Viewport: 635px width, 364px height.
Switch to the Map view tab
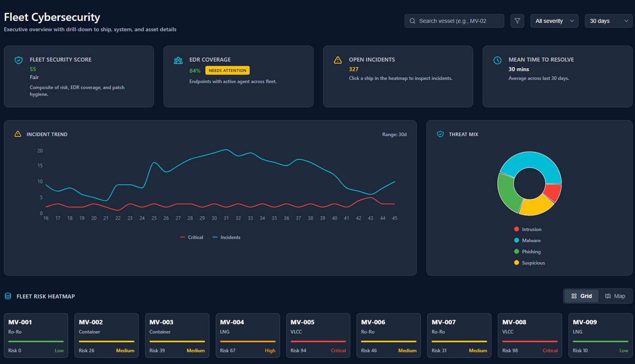(615, 296)
